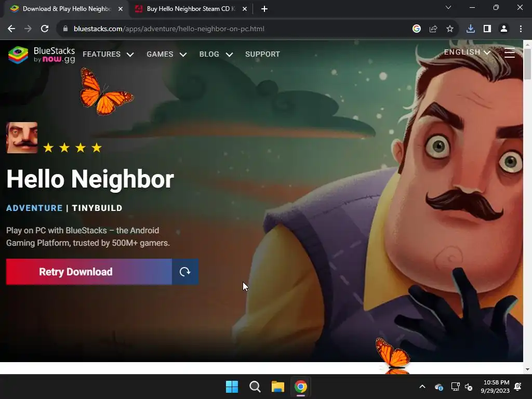View site info lock icon
Screen dimensions: 532x399
pos(65,29)
